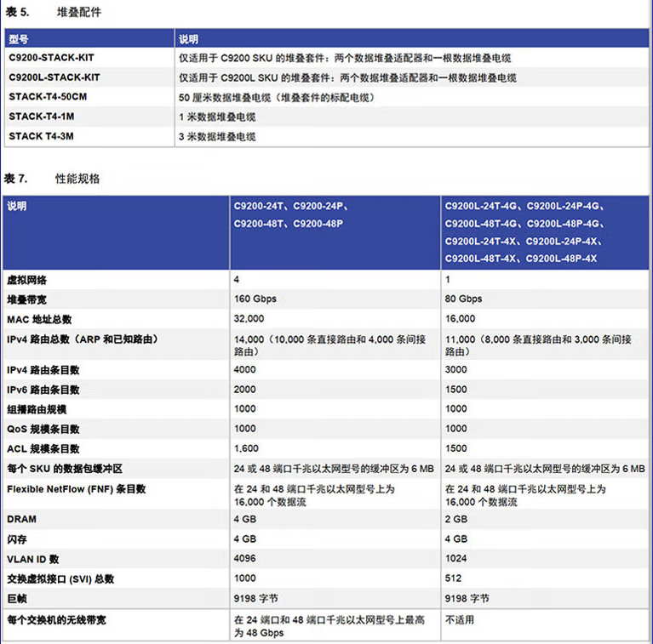
Task: Click the 'QoS 规模条目数' row label
Action: (43, 430)
